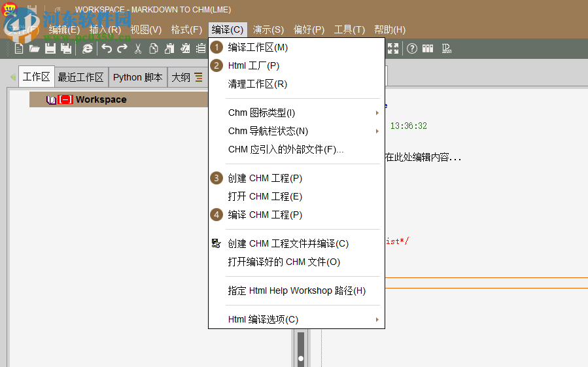Click the scissors cut icon
The width and height of the screenshot is (588, 367).
(x=138, y=48)
